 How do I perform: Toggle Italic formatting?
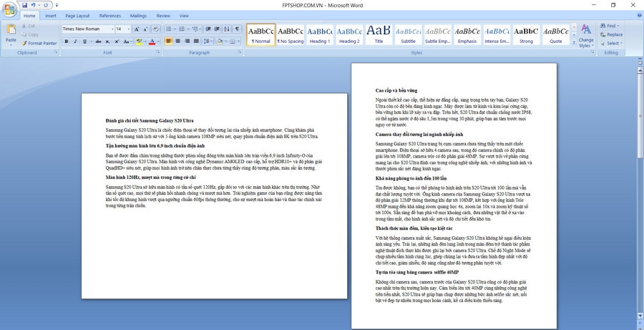pyautogui.click(x=75, y=42)
